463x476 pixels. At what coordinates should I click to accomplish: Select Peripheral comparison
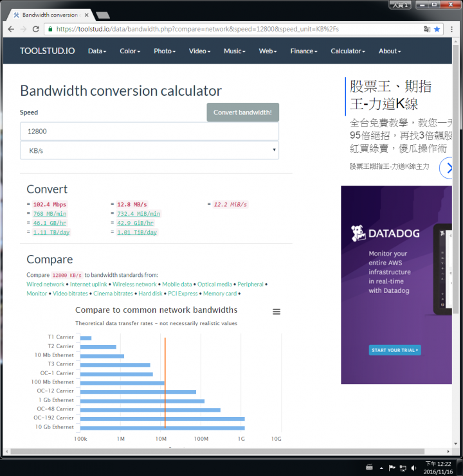[x=250, y=284]
